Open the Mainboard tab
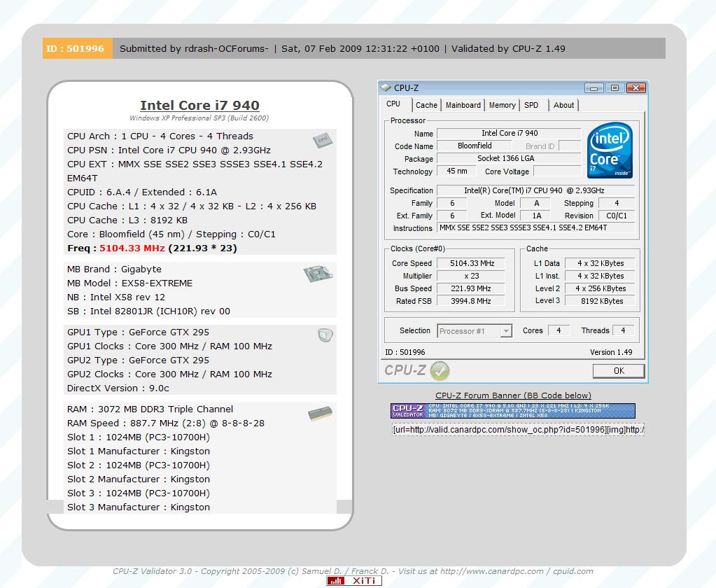 point(463,105)
